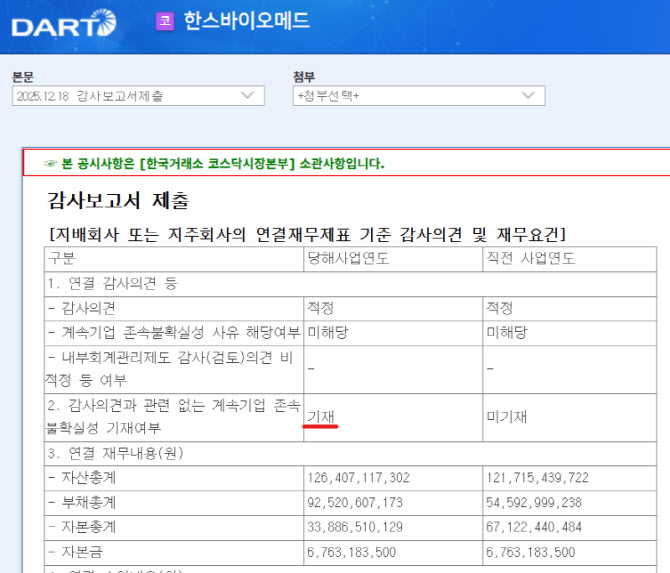This screenshot has width=670, height=573.
Task: Select prior year 자본금 value 6,763,183,500
Action: tap(530, 552)
